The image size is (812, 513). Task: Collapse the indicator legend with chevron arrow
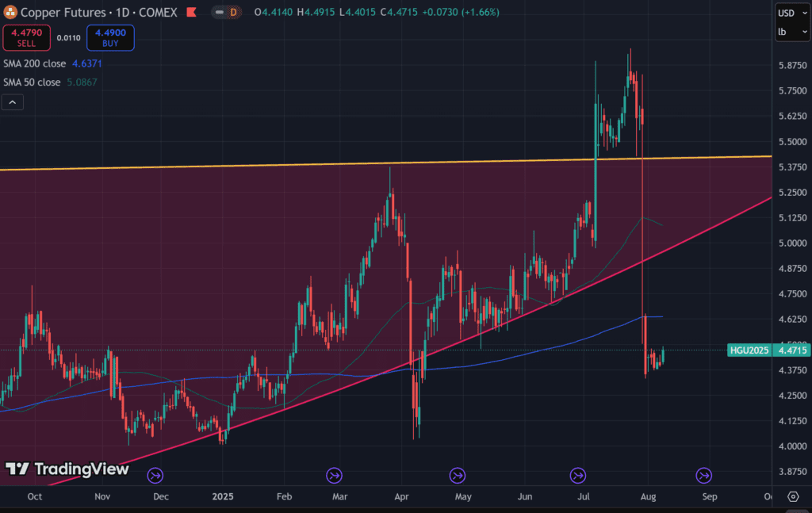point(13,101)
